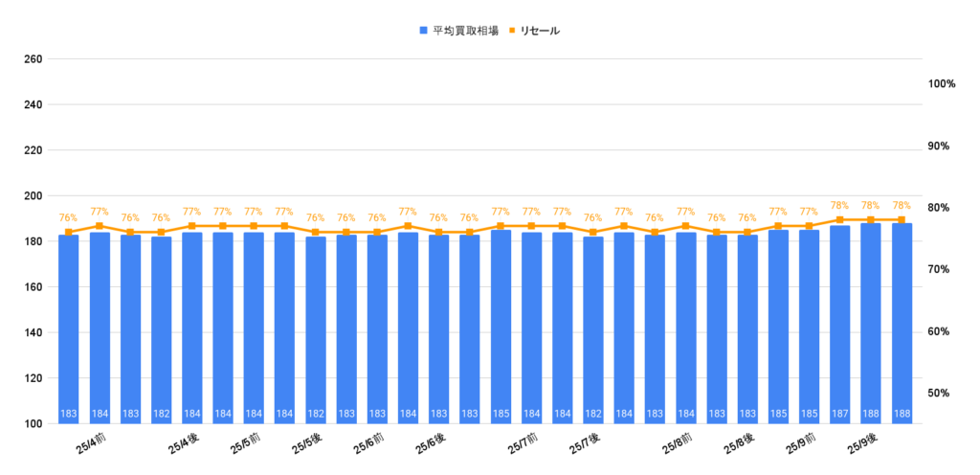Select the bar labeled 187
The height and width of the screenshot is (475, 980).
(839, 326)
